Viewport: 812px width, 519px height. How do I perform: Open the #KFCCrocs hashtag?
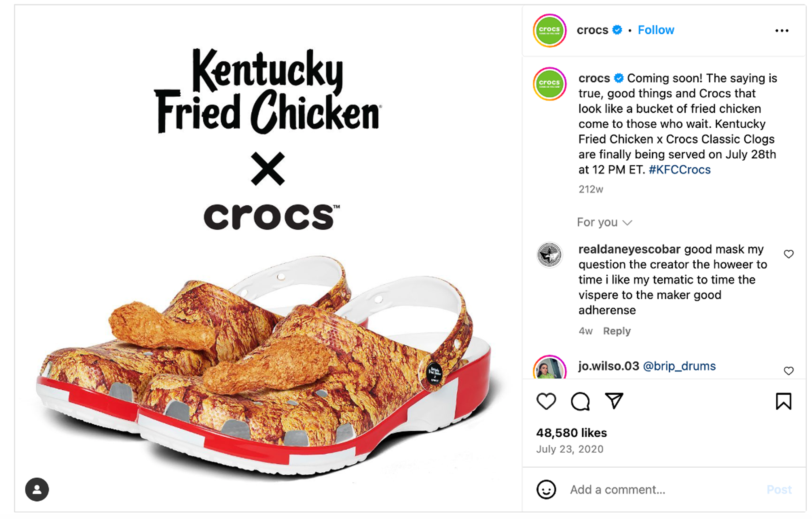point(679,170)
